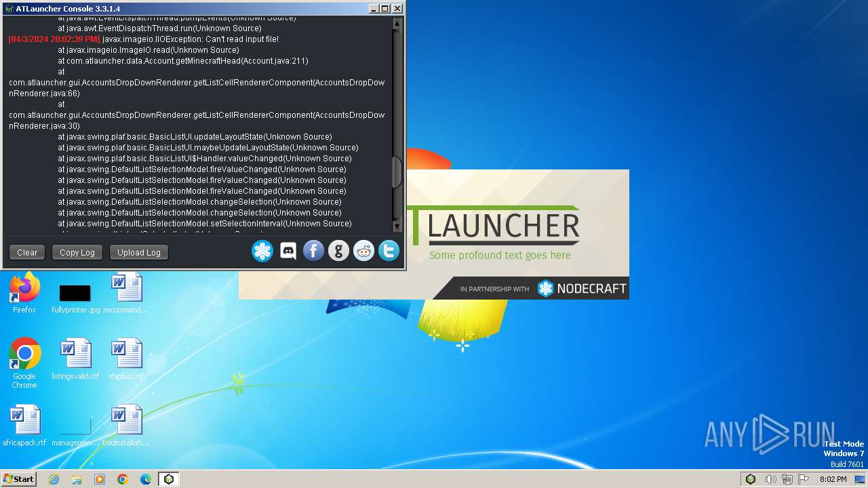868x488 pixels.
Task: Click the ImageIO.read log line
Action: click(x=149, y=50)
